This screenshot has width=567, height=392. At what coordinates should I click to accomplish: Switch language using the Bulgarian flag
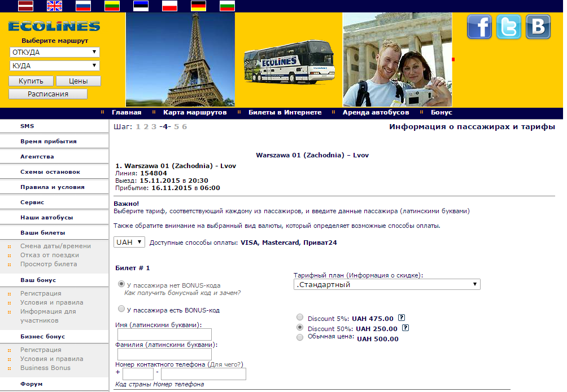coord(227,6)
